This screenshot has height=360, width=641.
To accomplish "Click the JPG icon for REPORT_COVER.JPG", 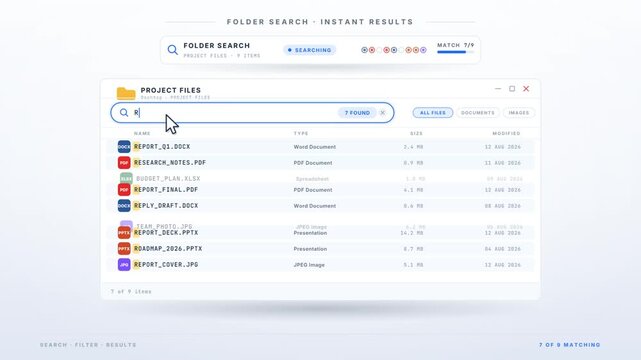I will click(x=124, y=264).
